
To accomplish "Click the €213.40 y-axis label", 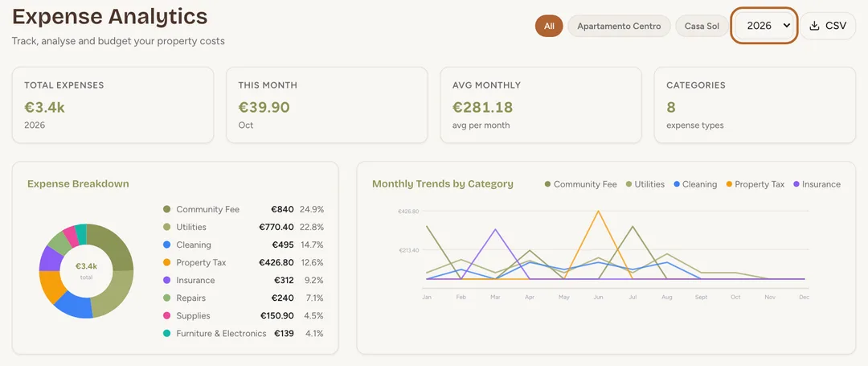I will 408,250.
